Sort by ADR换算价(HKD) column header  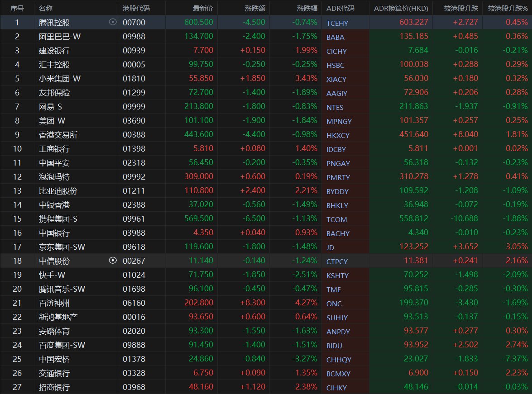coord(401,8)
